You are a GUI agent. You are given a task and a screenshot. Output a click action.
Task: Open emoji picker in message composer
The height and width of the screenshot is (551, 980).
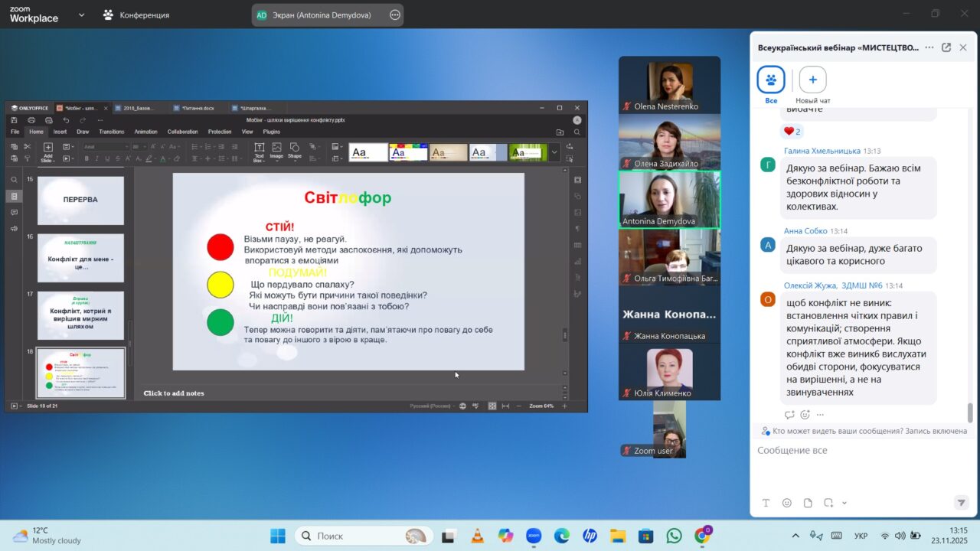tap(787, 503)
